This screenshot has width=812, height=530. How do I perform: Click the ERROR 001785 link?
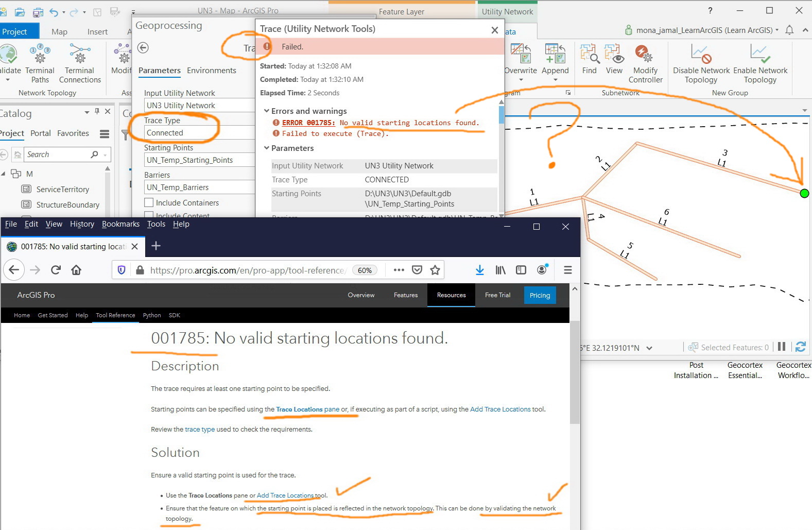click(x=308, y=123)
